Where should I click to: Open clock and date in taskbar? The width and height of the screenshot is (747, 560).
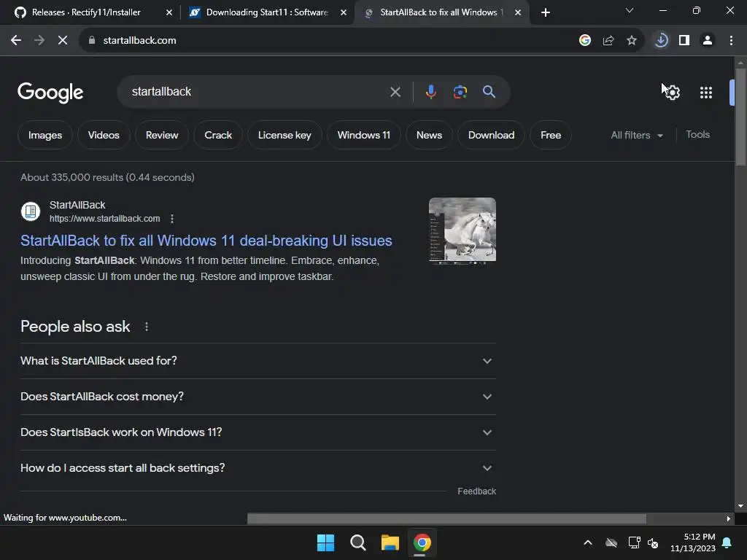point(693,542)
